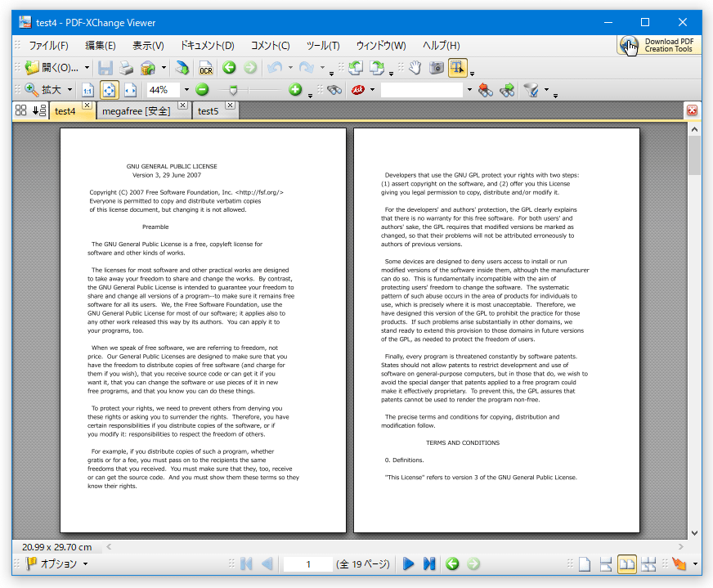Expand the Ask search provider dropdown
Viewport: 713px width, 588px height.
(372, 90)
